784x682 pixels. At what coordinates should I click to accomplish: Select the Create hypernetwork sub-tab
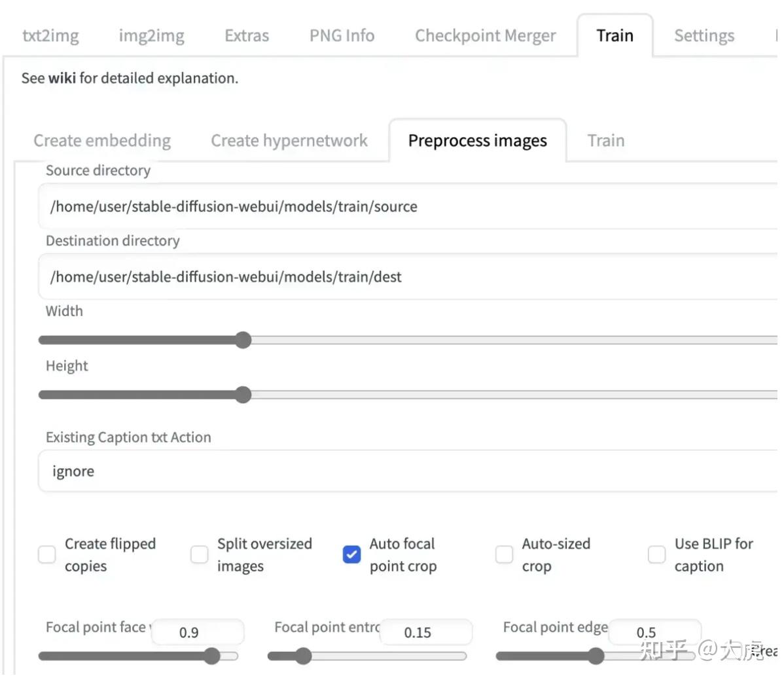289,141
